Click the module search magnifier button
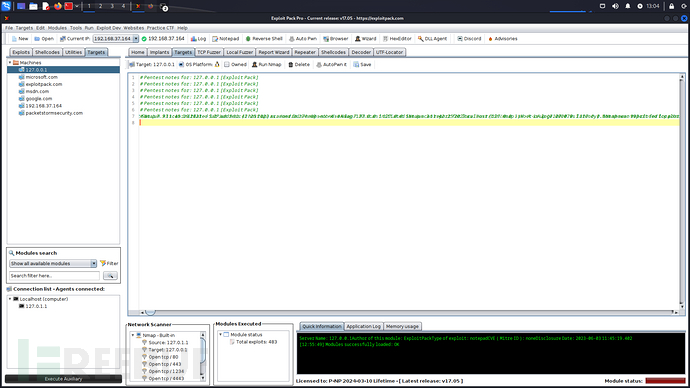690x388 pixels. (x=110, y=276)
